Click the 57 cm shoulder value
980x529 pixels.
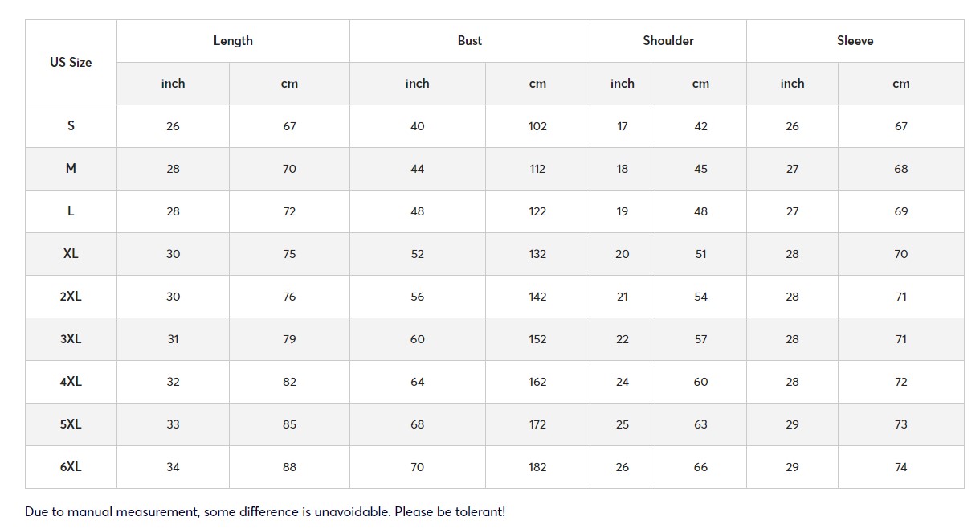click(700, 339)
